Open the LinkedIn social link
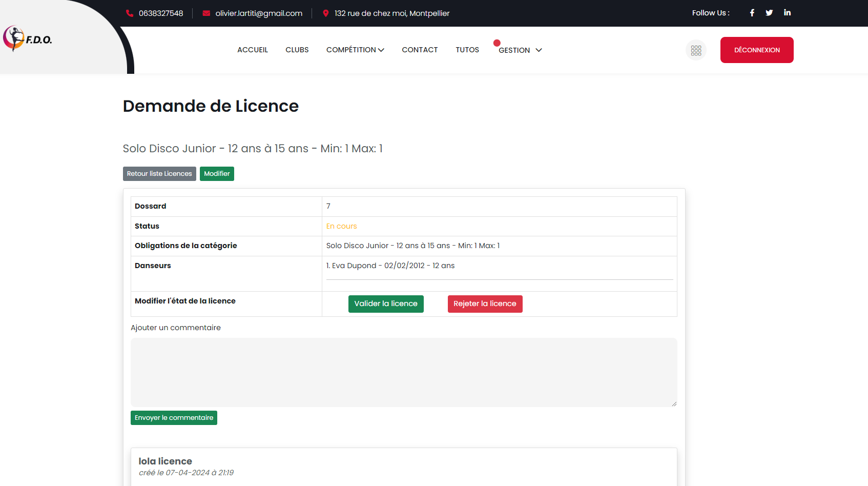 click(x=787, y=13)
